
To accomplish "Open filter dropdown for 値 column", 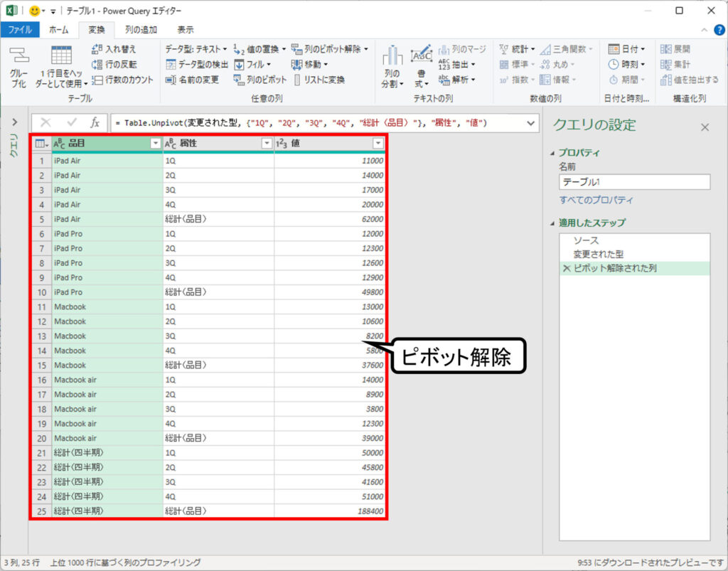I will point(378,144).
